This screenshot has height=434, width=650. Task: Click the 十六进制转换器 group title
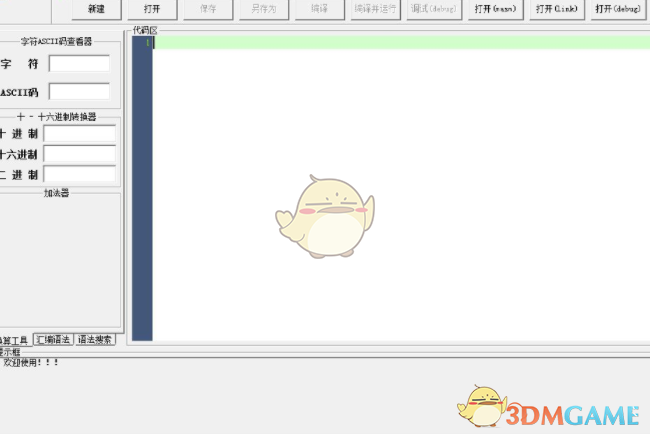(x=56, y=117)
